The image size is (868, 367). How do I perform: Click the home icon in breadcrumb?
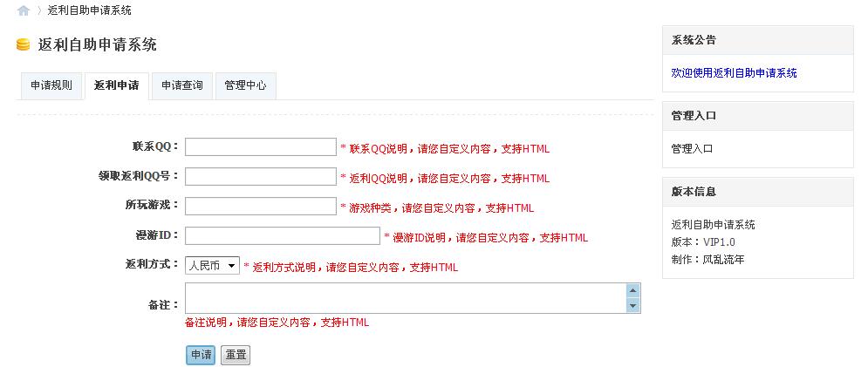[24, 10]
